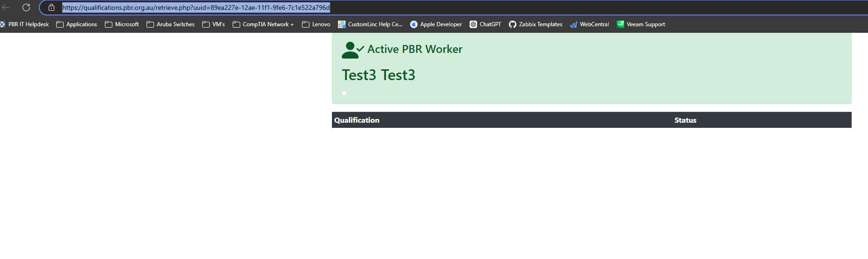Click the browser reload button
868x259 pixels.
tap(26, 7)
